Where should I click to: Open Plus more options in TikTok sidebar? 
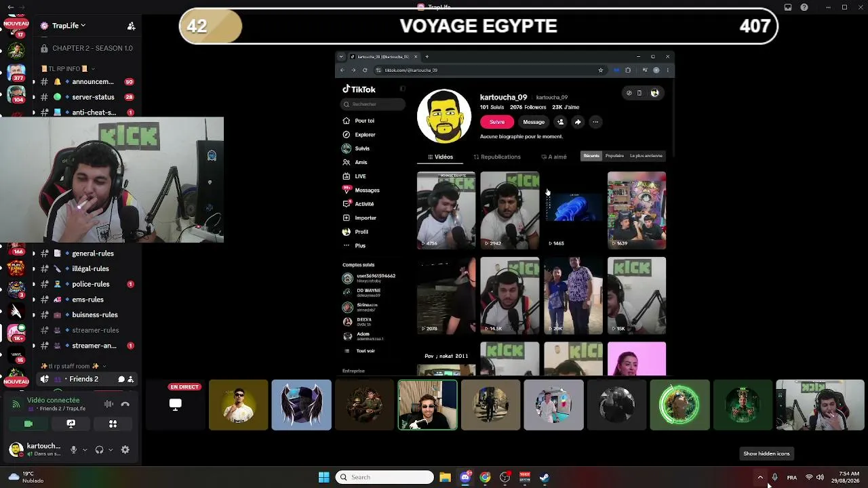pos(355,245)
